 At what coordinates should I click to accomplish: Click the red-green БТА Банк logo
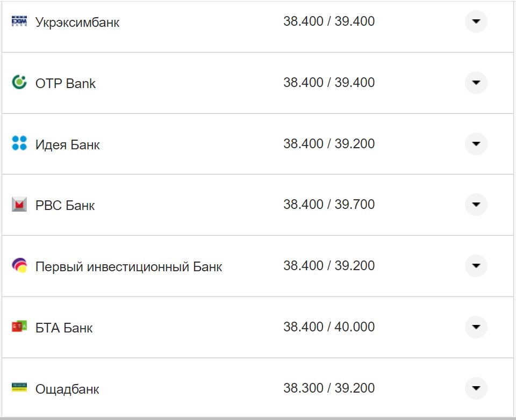coord(19,327)
